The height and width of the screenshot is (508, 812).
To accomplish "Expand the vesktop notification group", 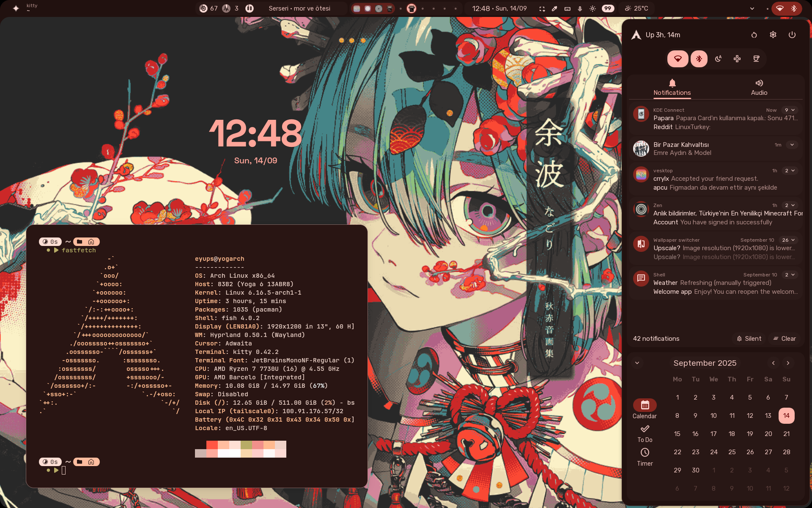I will coord(789,171).
